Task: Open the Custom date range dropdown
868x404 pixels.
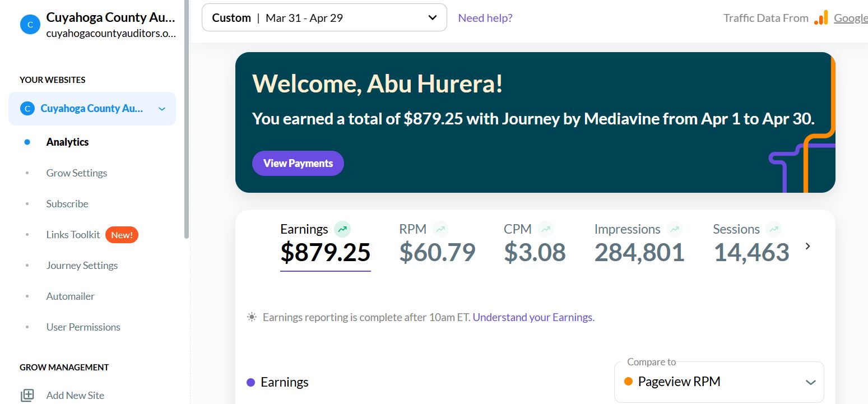Action: 324,18
